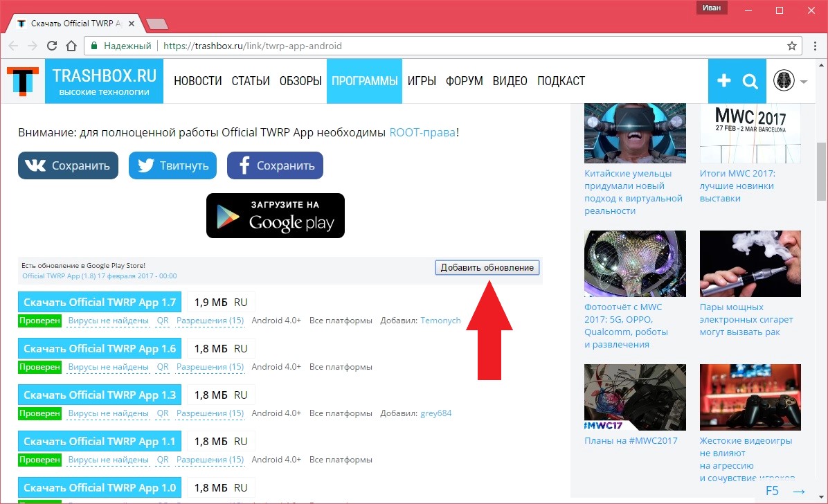This screenshot has width=828, height=504.
Task: Read Китайские умельцы virtual reality article
Action: [633, 192]
